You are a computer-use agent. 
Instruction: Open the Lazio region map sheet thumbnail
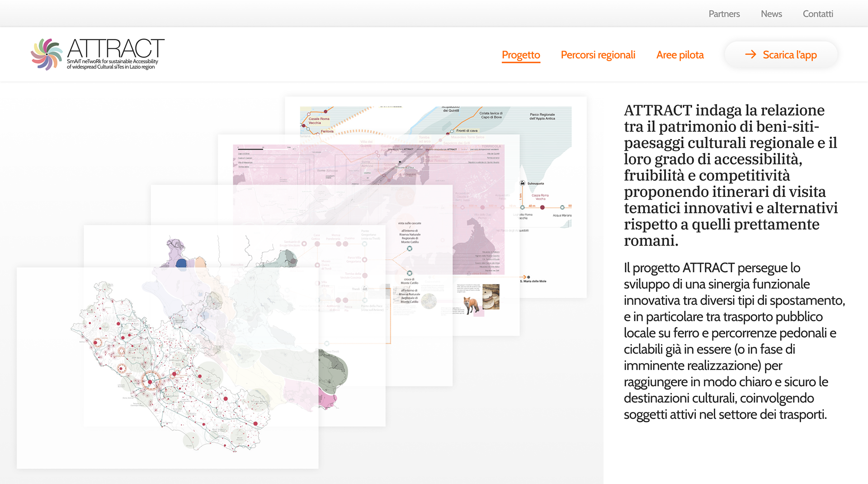167,367
